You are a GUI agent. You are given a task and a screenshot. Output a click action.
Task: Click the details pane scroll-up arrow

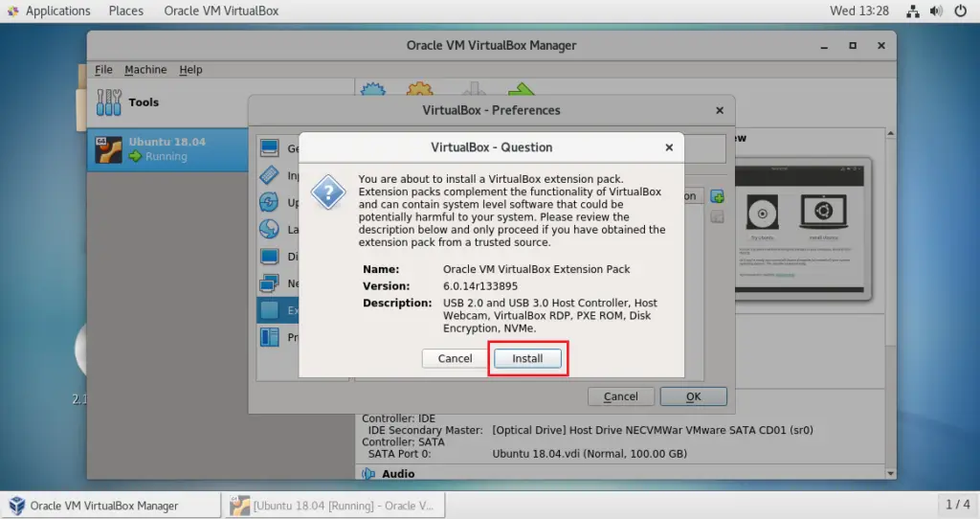pyautogui.click(x=891, y=133)
